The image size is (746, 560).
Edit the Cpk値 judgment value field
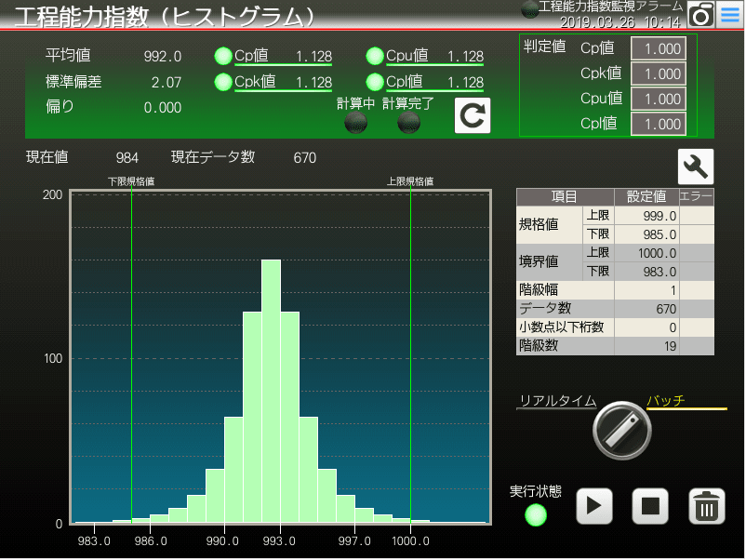pos(659,73)
